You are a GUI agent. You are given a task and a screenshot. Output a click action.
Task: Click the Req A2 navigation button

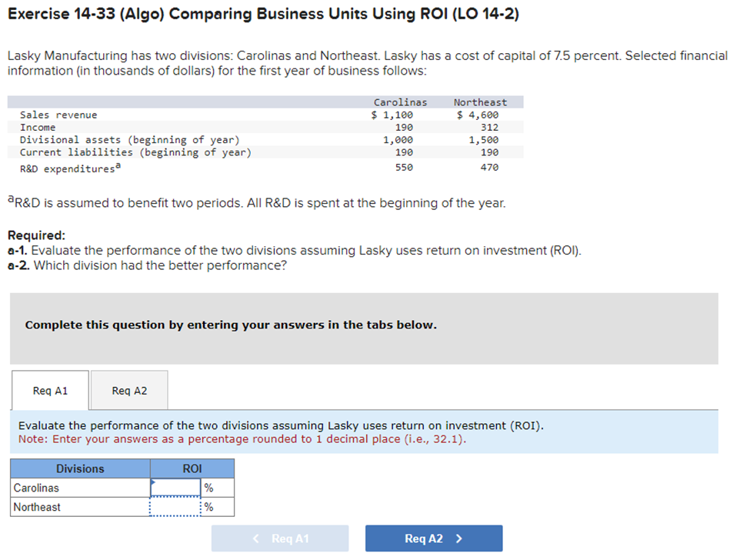pos(433,538)
